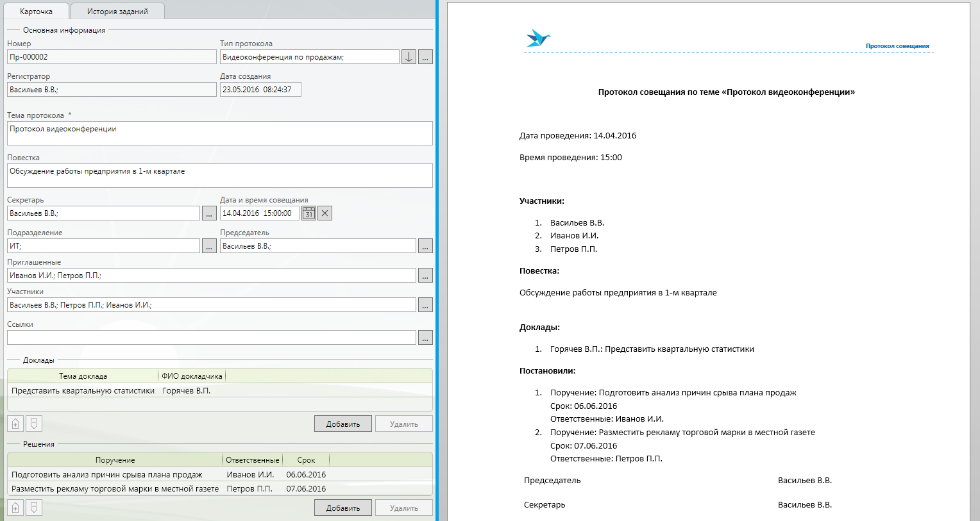
Task: Click Добавить under Решения table
Action: [x=342, y=508]
